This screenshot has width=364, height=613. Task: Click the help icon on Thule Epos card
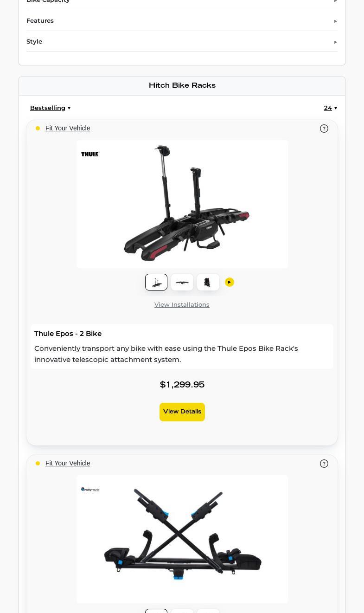pos(324,129)
